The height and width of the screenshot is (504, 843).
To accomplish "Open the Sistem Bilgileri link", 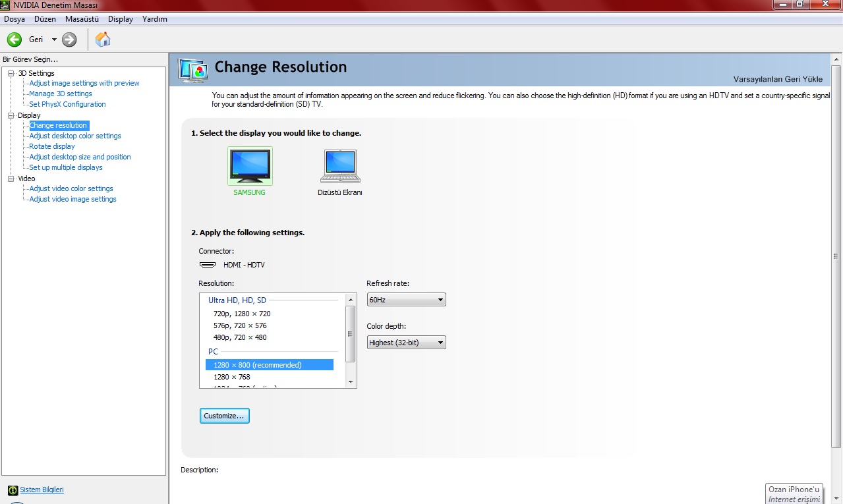I will [x=42, y=490].
